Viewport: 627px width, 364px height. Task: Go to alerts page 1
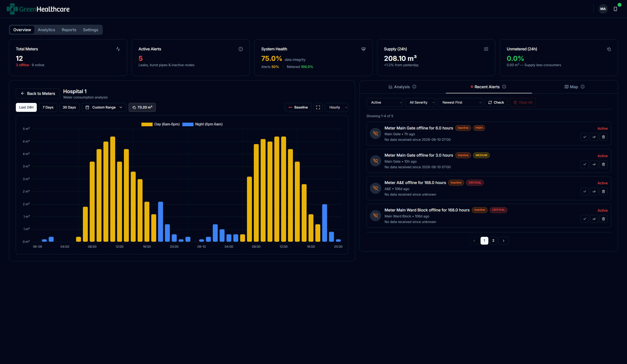click(x=484, y=241)
